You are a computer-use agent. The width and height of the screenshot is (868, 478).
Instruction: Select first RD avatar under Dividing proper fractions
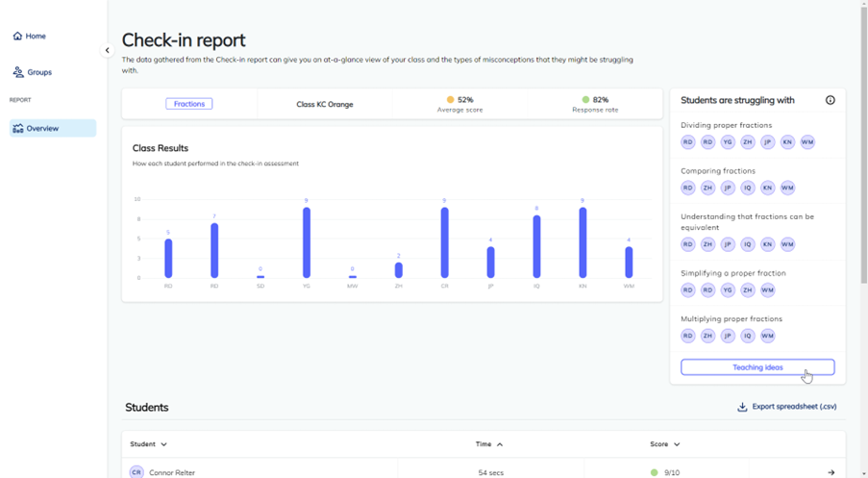pyautogui.click(x=688, y=142)
